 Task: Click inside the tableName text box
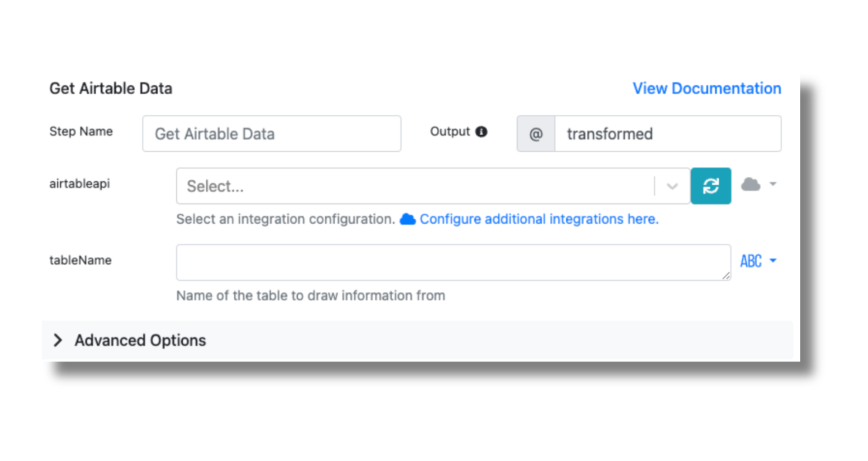click(452, 262)
